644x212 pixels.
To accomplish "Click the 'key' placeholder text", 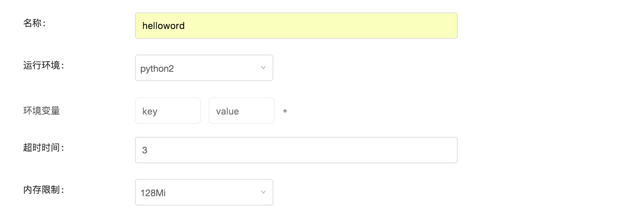I will [150, 111].
